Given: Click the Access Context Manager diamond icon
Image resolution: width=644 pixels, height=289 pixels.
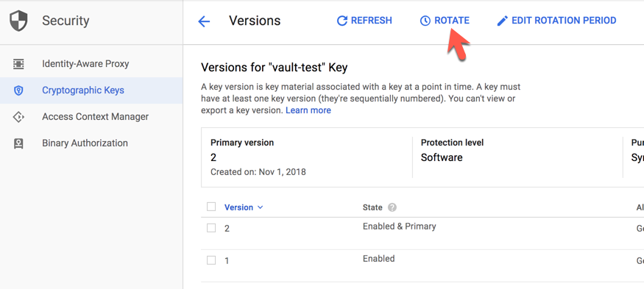Looking at the screenshot, I should point(18,117).
